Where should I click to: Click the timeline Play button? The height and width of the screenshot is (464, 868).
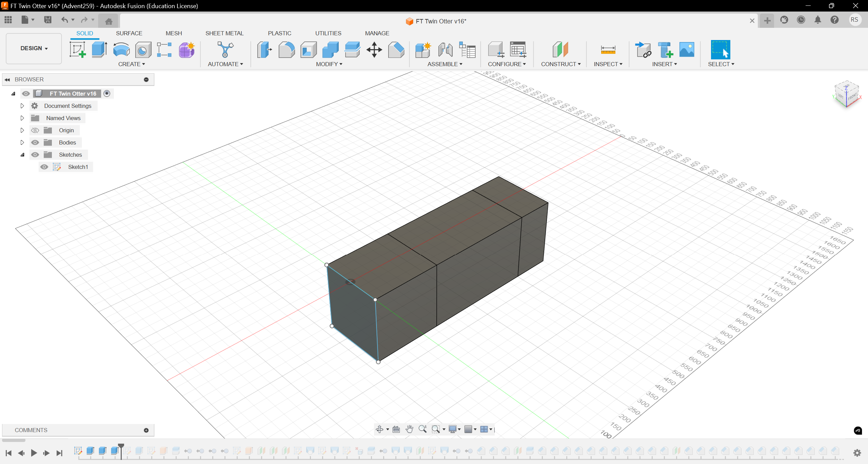pyautogui.click(x=34, y=453)
